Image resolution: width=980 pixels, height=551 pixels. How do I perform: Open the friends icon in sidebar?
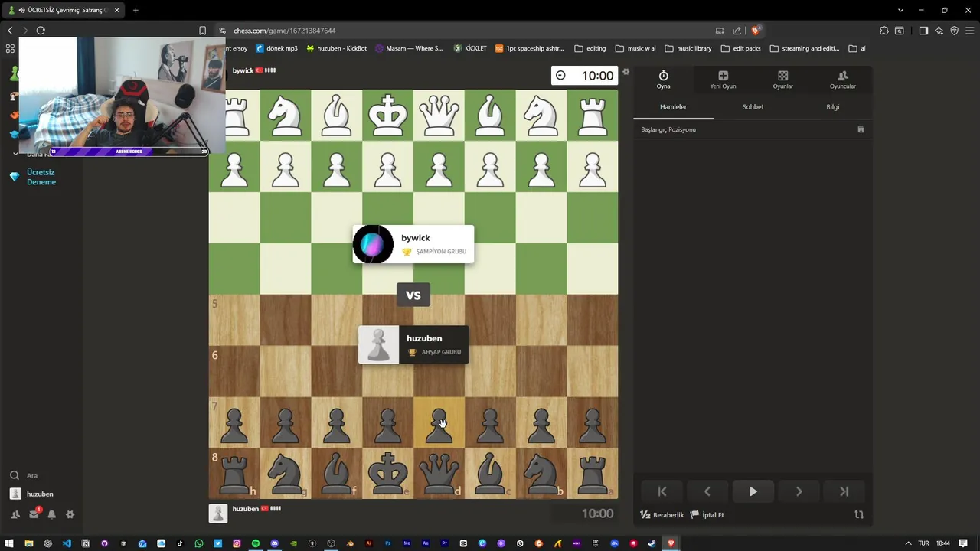click(x=15, y=514)
